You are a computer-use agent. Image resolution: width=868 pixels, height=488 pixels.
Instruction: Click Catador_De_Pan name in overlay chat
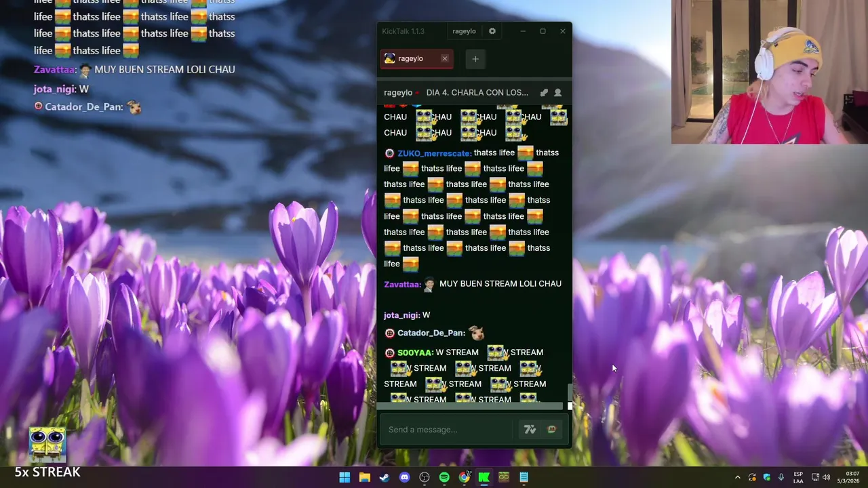pos(84,107)
